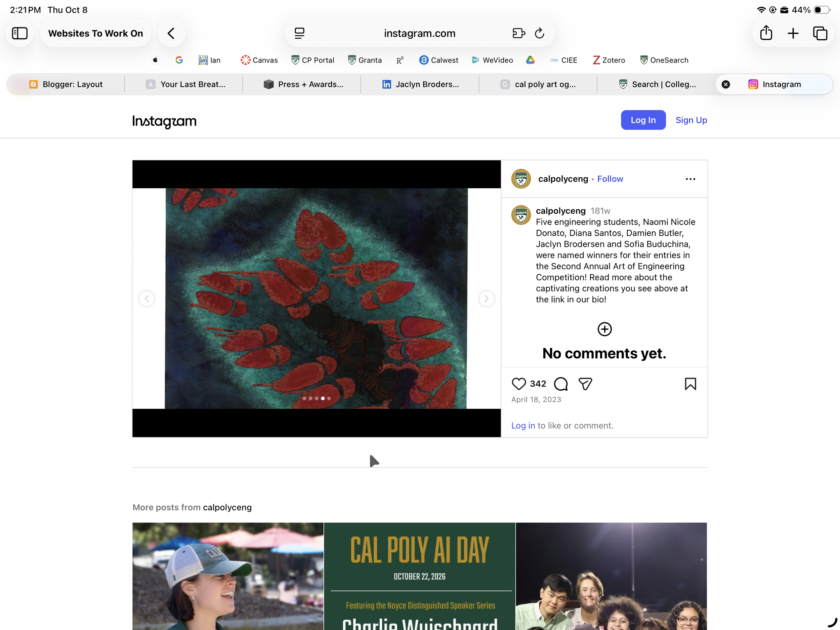
Task: Switch to the Press + Awards tab
Action: point(303,84)
